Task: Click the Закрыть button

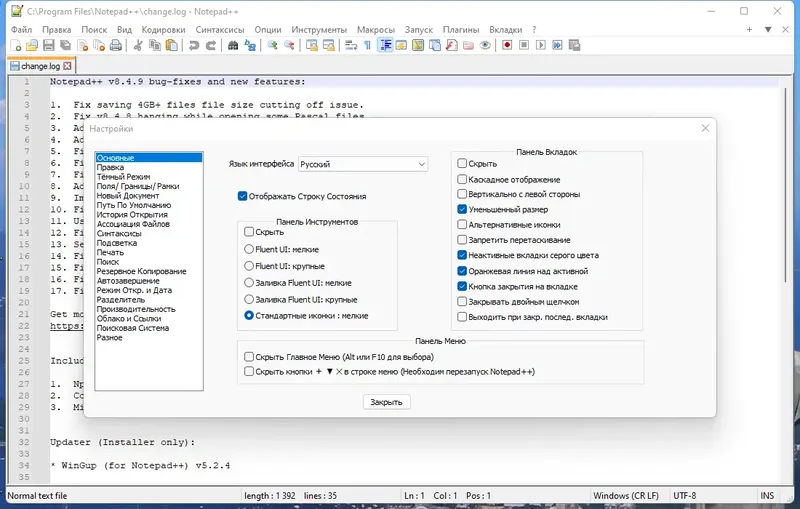Action: [x=387, y=402]
